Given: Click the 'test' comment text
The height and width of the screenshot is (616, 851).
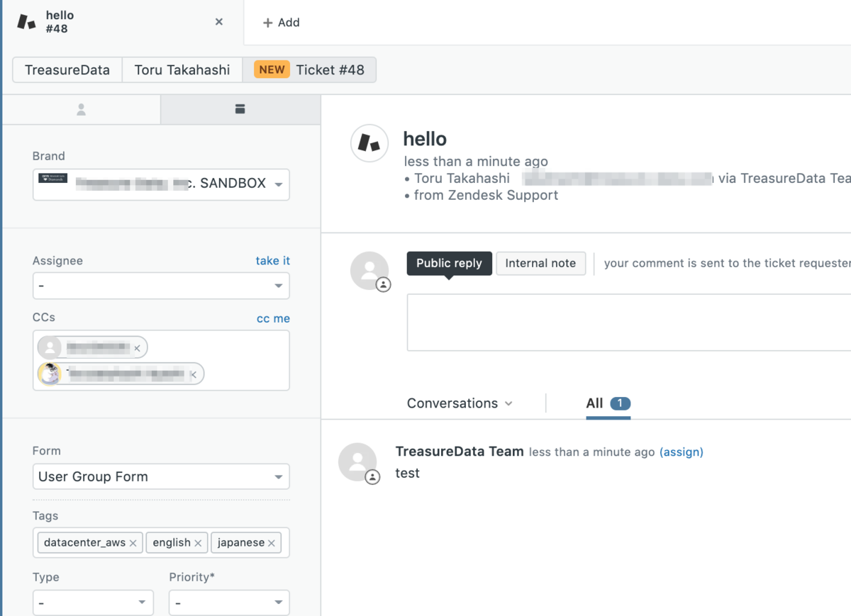Looking at the screenshot, I should 408,474.
